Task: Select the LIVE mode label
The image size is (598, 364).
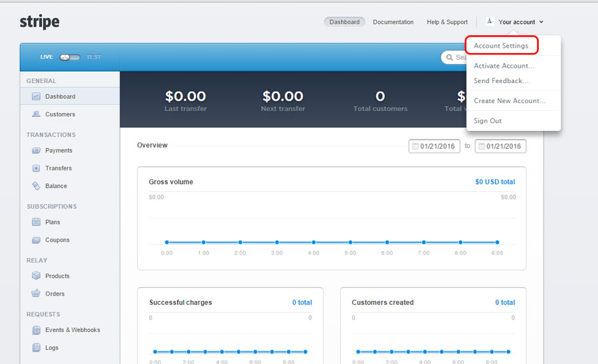Action: coord(47,56)
